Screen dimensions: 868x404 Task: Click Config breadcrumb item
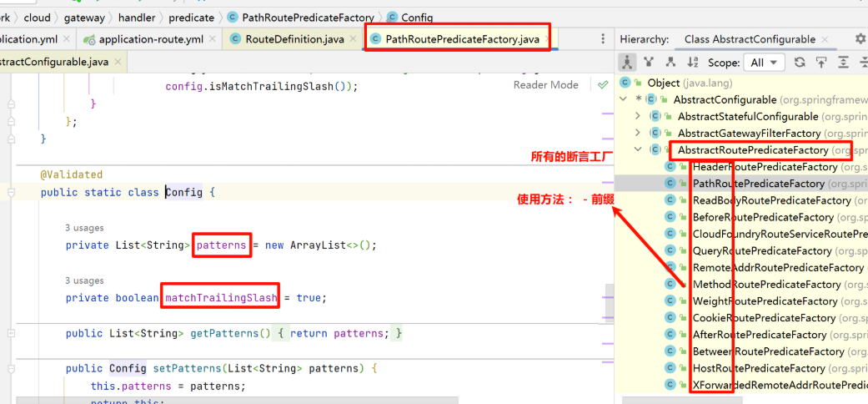pos(410,18)
